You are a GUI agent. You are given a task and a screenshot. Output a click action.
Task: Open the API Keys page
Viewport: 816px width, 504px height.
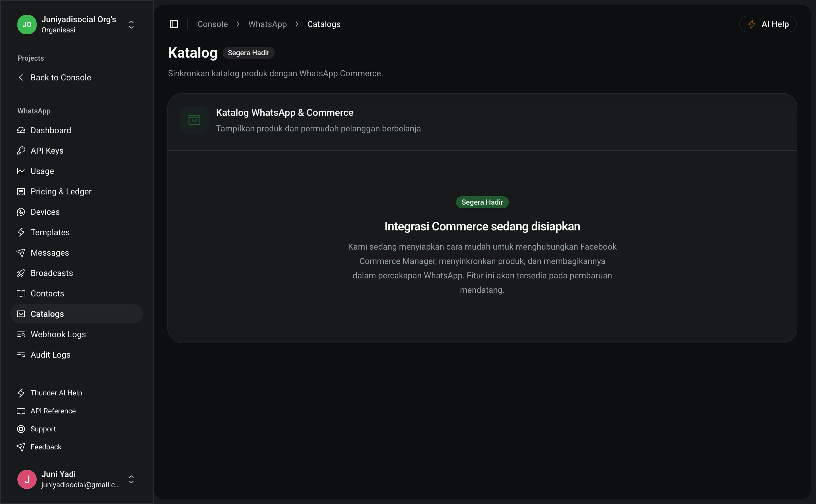point(77,151)
